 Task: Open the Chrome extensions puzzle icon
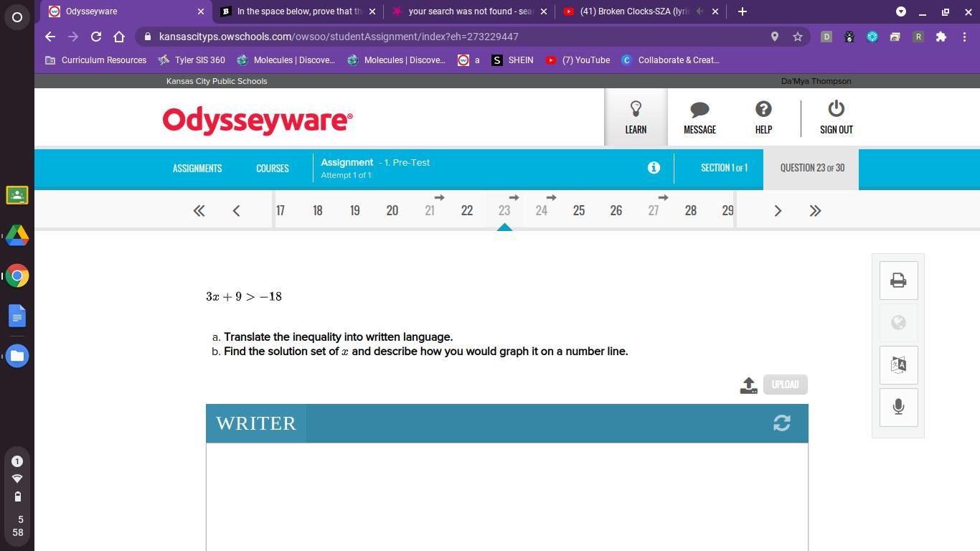(x=941, y=37)
